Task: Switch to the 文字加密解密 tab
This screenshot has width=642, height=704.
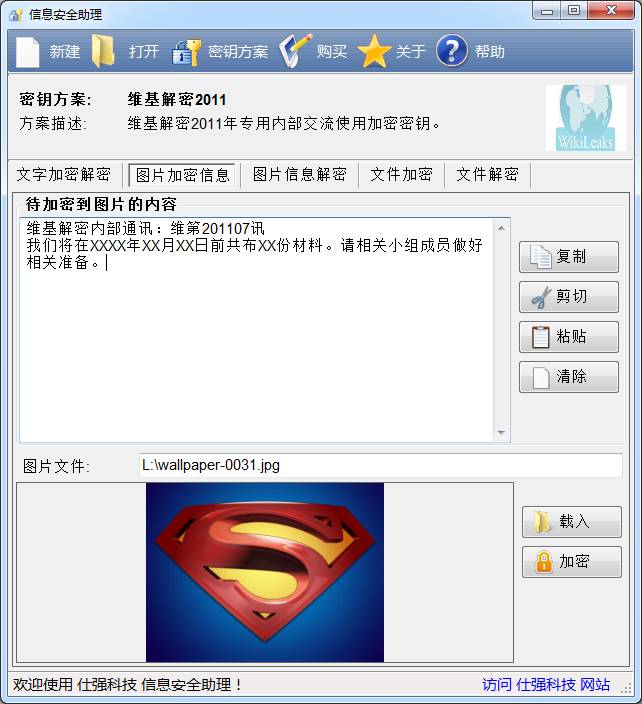Action: click(64, 174)
